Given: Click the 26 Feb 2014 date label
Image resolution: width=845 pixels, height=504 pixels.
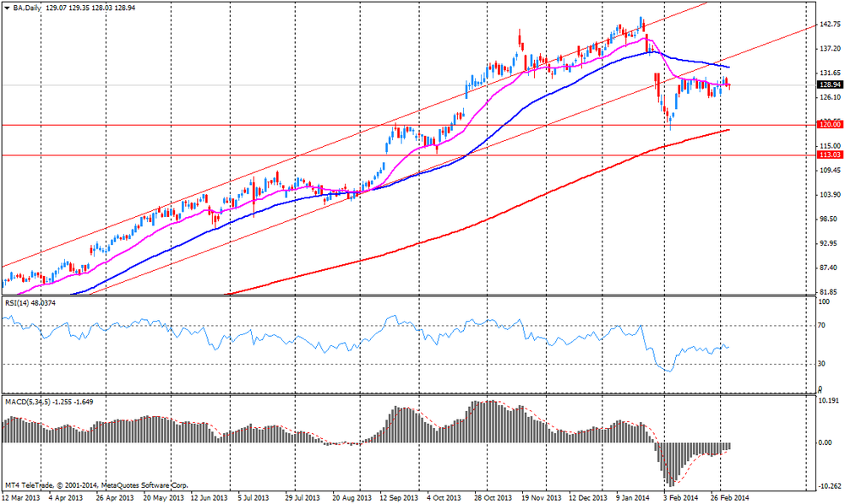Looking at the screenshot, I should (730, 497).
